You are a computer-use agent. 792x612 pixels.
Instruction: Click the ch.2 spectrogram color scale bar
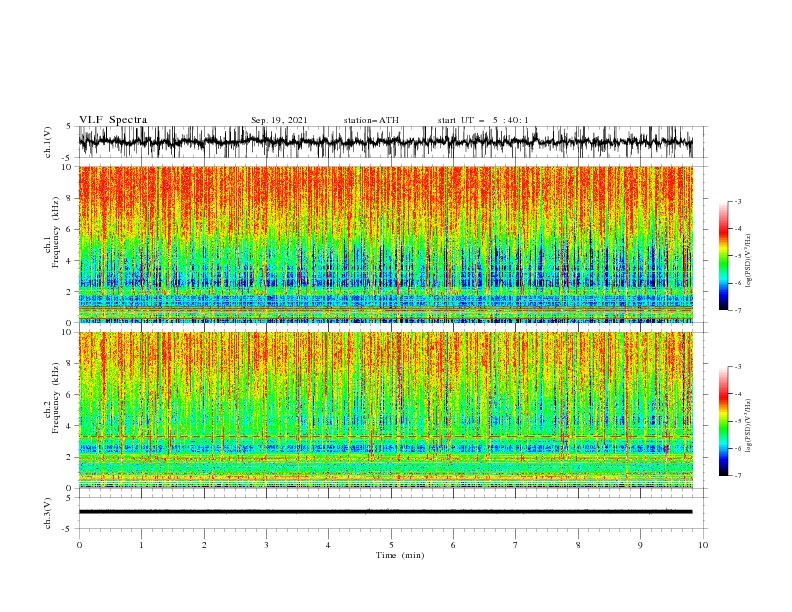click(723, 421)
